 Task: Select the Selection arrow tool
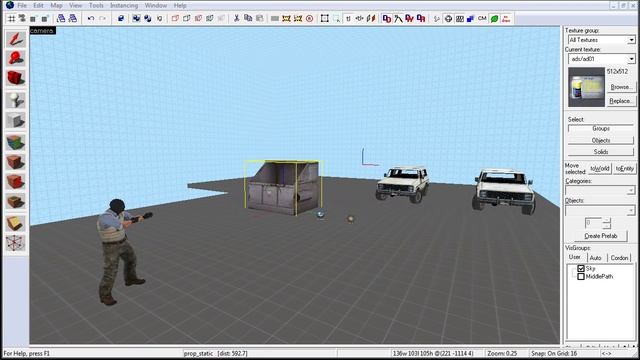pos(16,39)
